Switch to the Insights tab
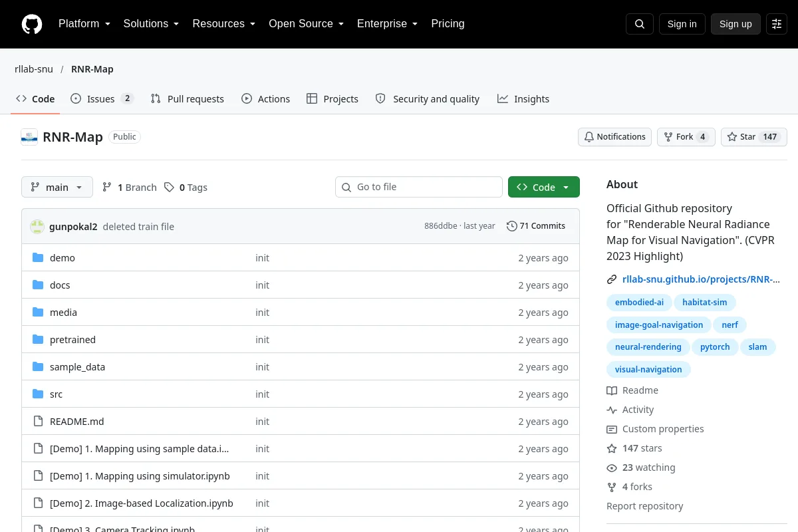 point(523,99)
